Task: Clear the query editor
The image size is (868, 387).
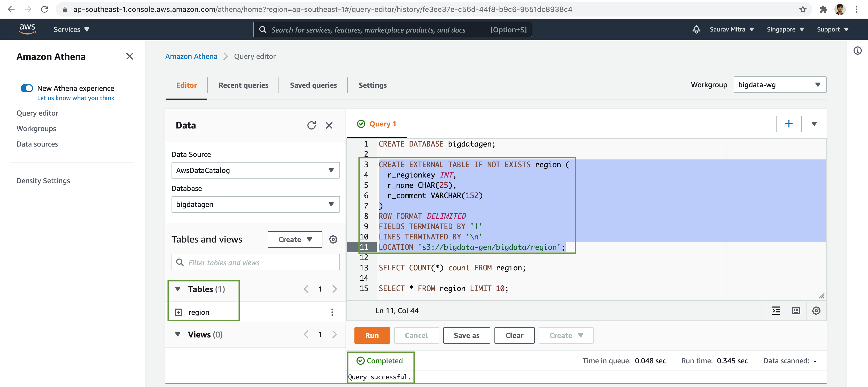Action: (514, 335)
